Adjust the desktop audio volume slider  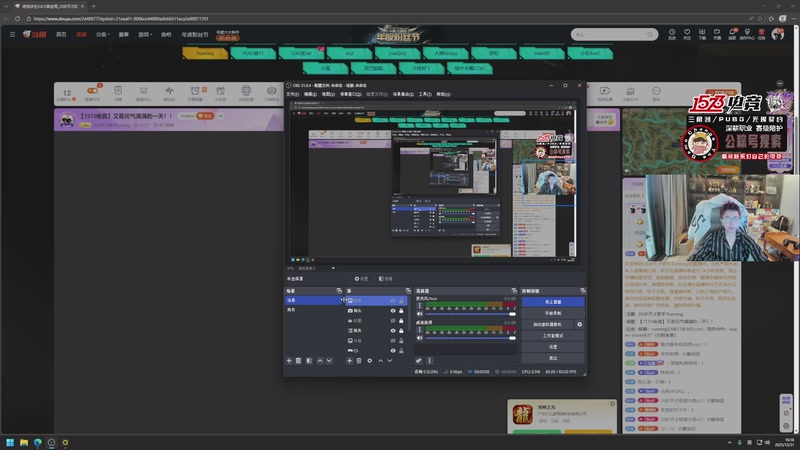[x=470, y=338]
